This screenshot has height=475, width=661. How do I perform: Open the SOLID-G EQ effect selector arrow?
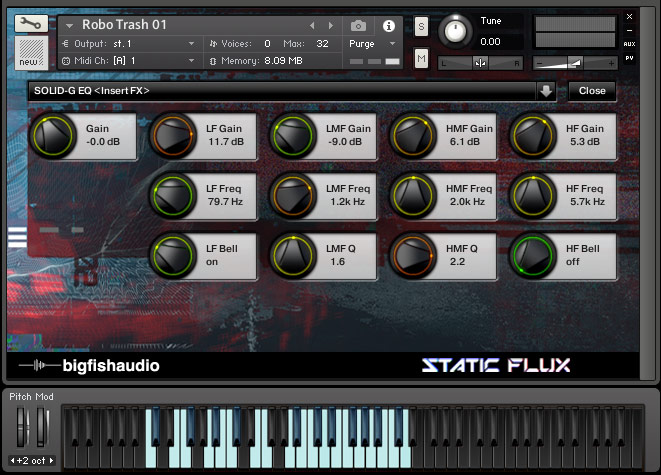point(546,91)
